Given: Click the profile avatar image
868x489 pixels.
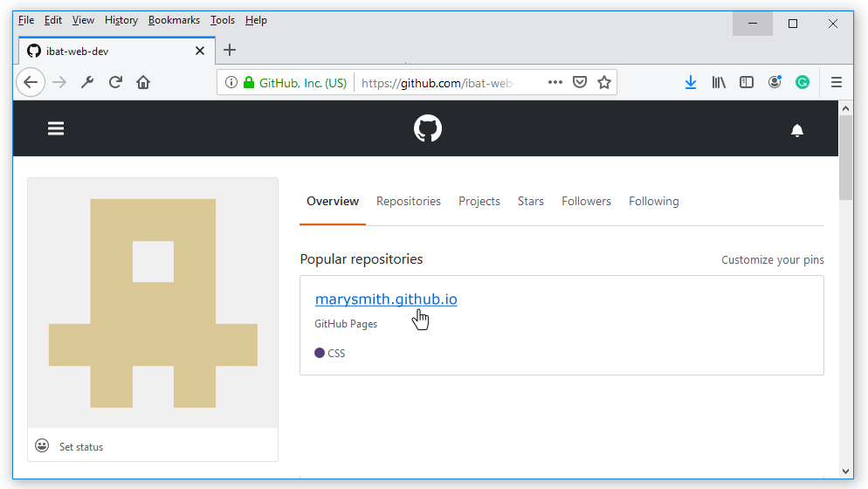Looking at the screenshot, I should 153,303.
